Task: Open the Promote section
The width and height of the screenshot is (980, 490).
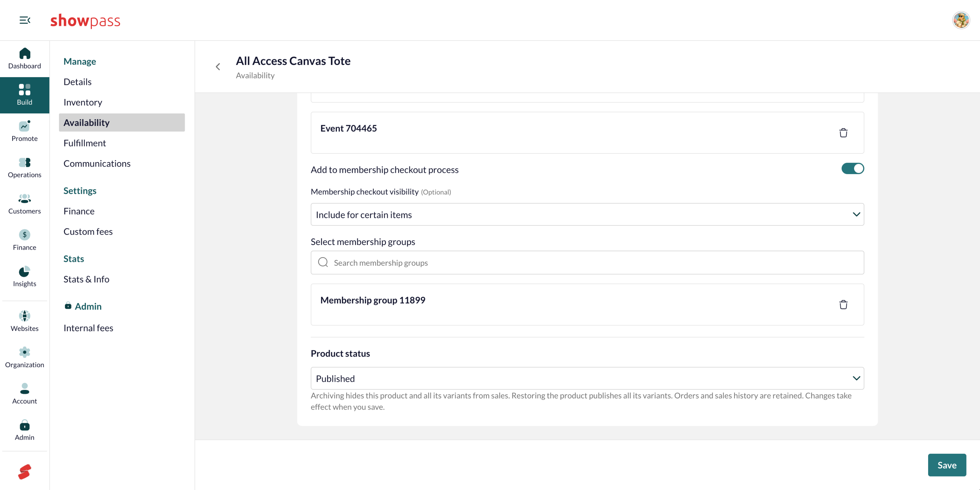Action: click(x=24, y=131)
